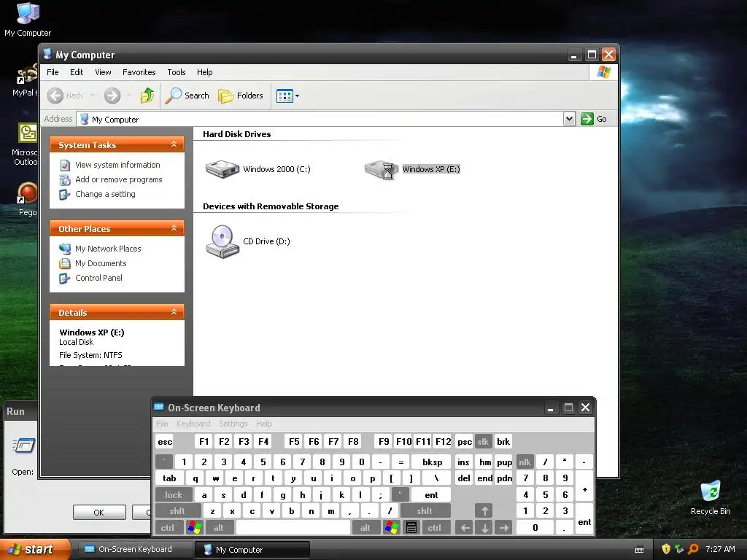Click the Forward navigation button

coord(112,96)
